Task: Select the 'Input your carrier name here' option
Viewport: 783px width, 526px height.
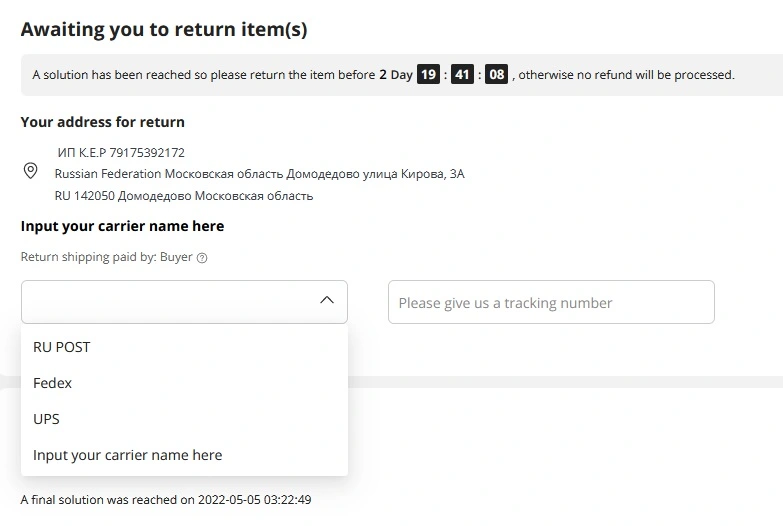Action: [x=184, y=455]
